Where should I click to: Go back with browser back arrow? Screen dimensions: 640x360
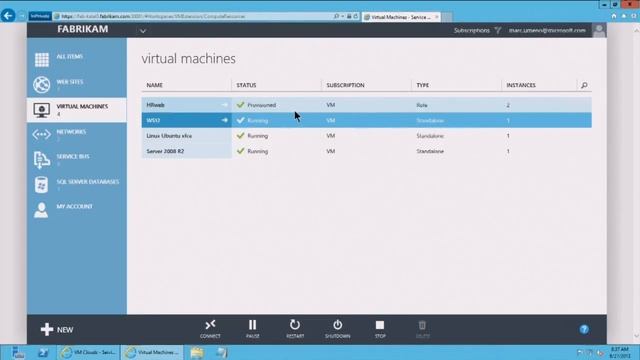[8, 16]
